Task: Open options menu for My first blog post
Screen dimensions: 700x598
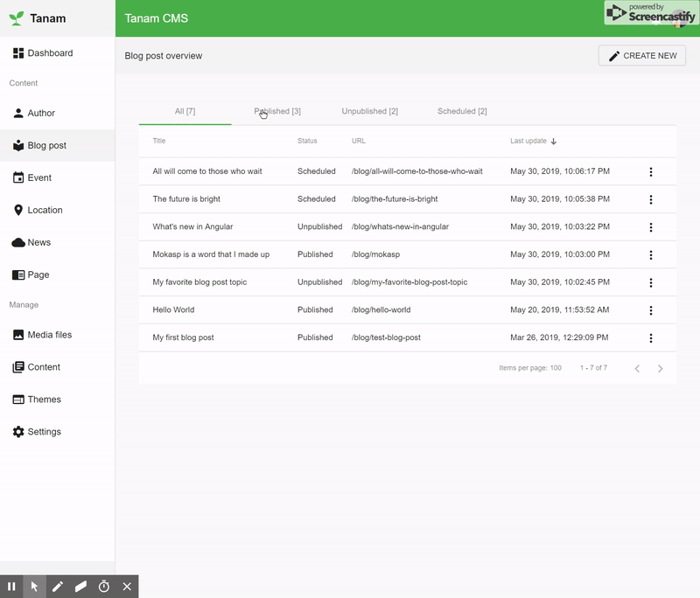Action: click(x=651, y=338)
